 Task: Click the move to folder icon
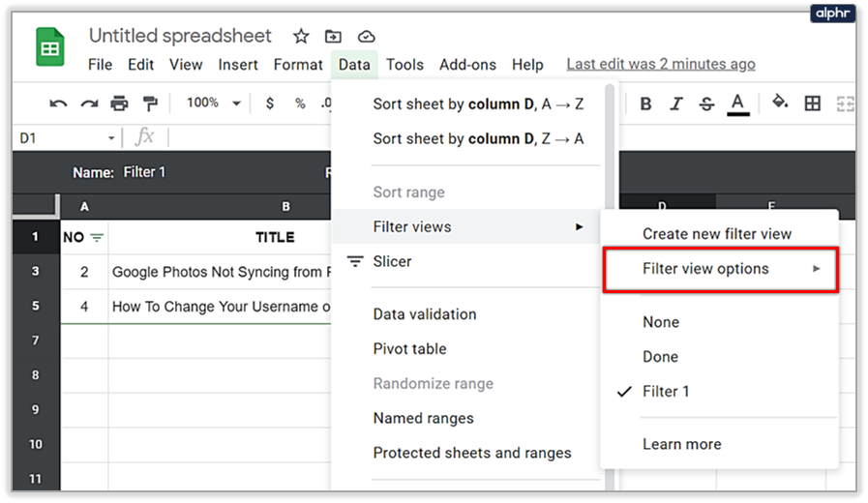pyautogui.click(x=333, y=36)
